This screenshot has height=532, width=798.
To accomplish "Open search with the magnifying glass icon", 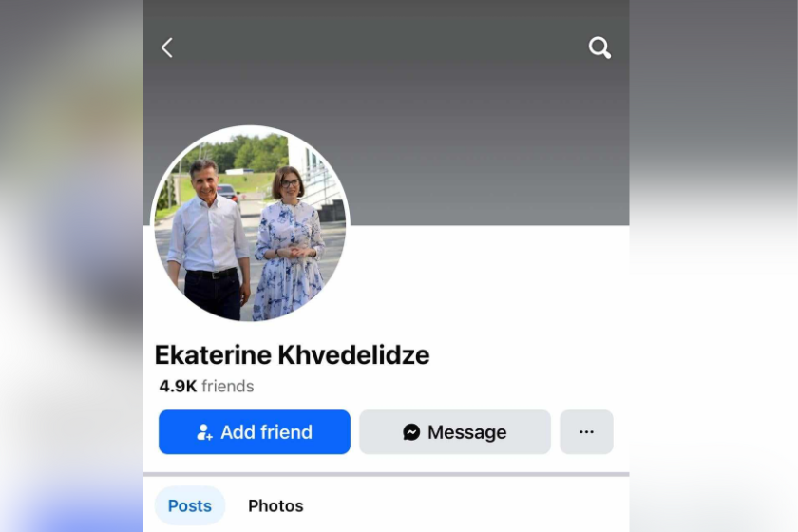I will click(x=599, y=47).
